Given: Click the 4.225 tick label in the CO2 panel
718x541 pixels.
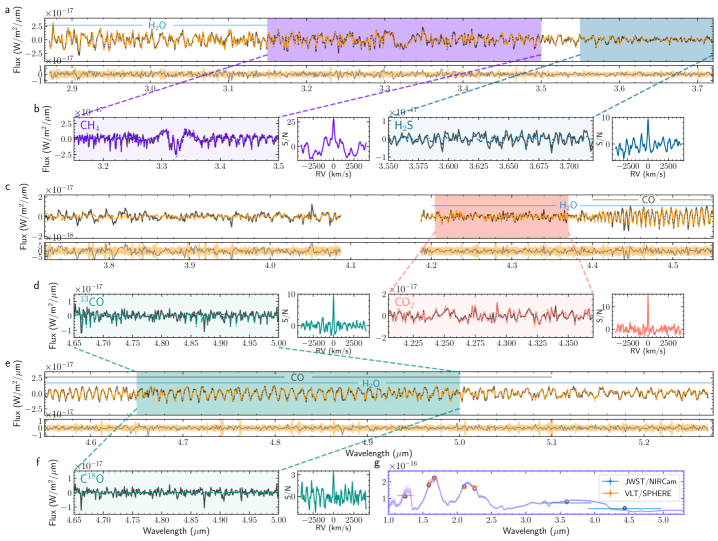Looking at the screenshot, I should coord(413,343).
